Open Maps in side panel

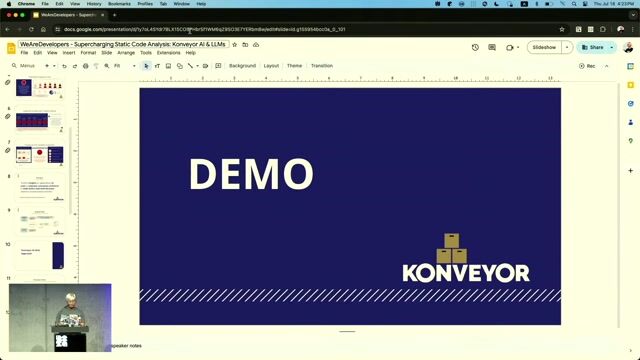pyautogui.click(x=631, y=140)
